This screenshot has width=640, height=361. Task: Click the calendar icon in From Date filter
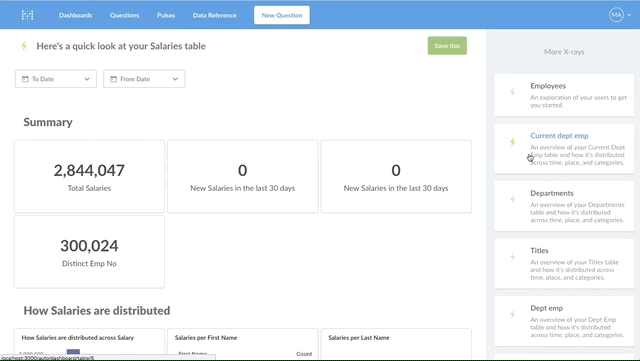[x=113, y=79]
